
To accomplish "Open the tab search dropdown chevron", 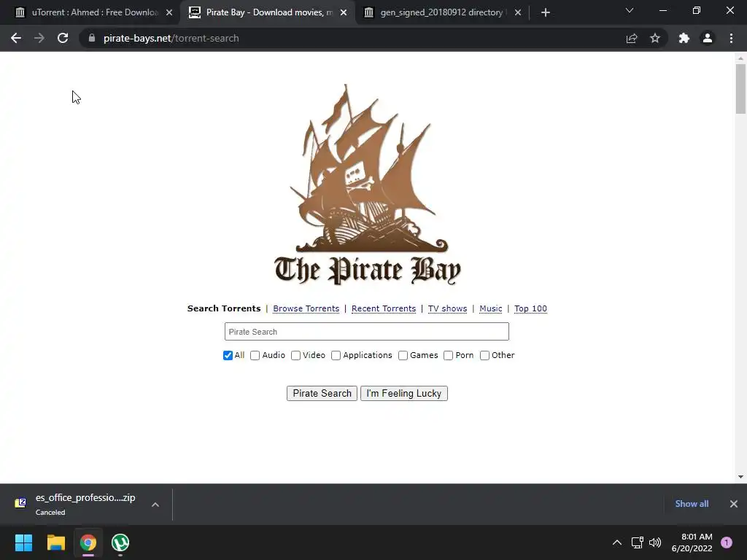I will pyautogui.click(x=630, y=10).
